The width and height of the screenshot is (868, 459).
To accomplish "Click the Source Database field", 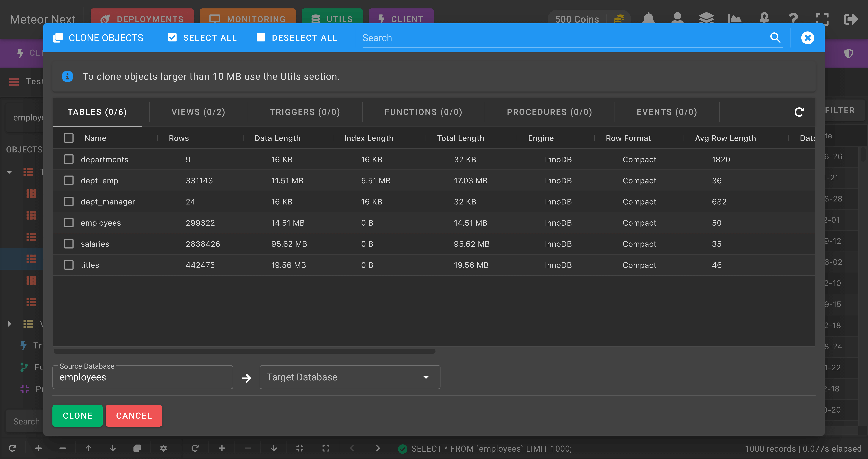I will pyautogui.click(x=143, y=377).
